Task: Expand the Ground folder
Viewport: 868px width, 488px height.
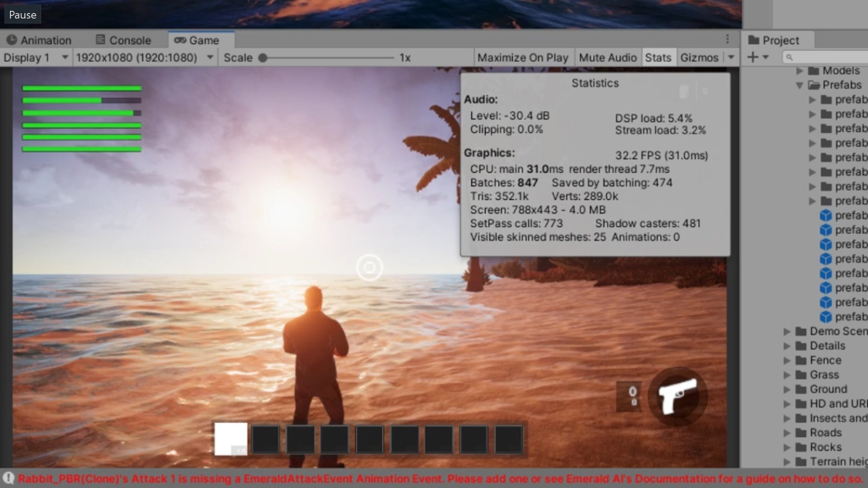Action: tap(787, 389)
